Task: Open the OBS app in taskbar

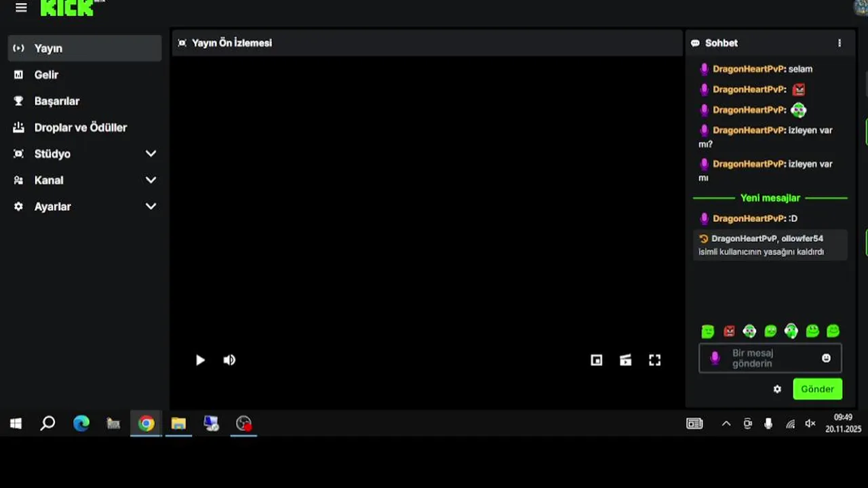Action: tap(243, 424)
